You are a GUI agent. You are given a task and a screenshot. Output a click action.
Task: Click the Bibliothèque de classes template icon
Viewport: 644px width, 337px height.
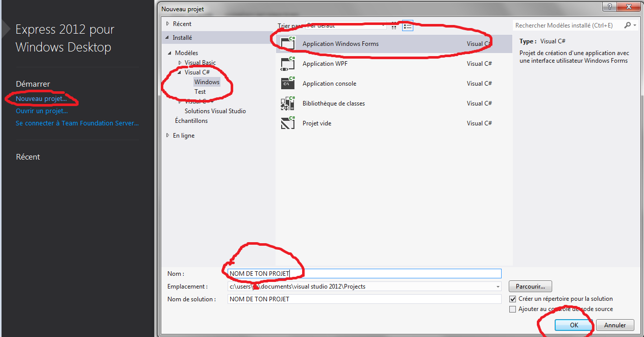pyautogui.click(x=288, y=103)
